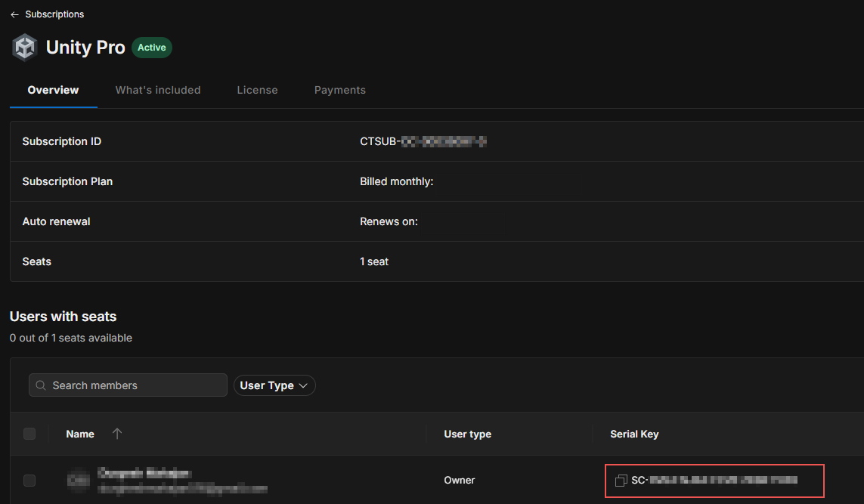The image size is (864, 504).
Task: View the Payments tab
Action: 339,90
